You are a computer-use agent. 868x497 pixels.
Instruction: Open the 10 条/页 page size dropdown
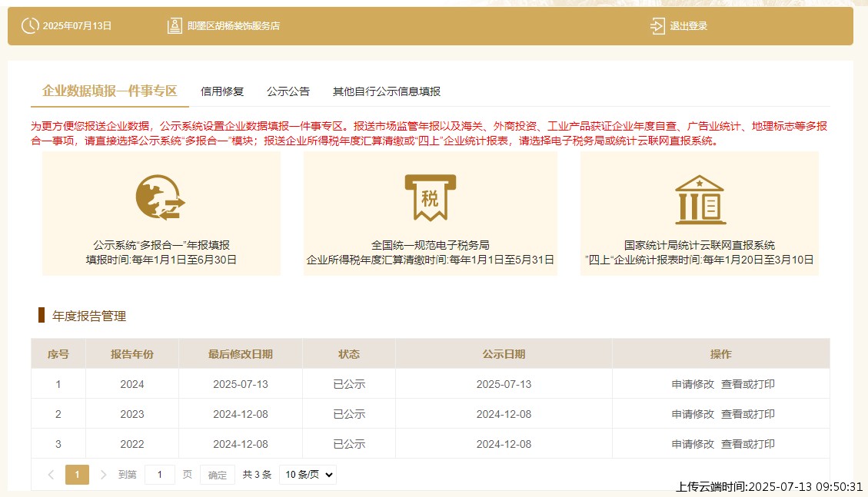tap(308, 474)
